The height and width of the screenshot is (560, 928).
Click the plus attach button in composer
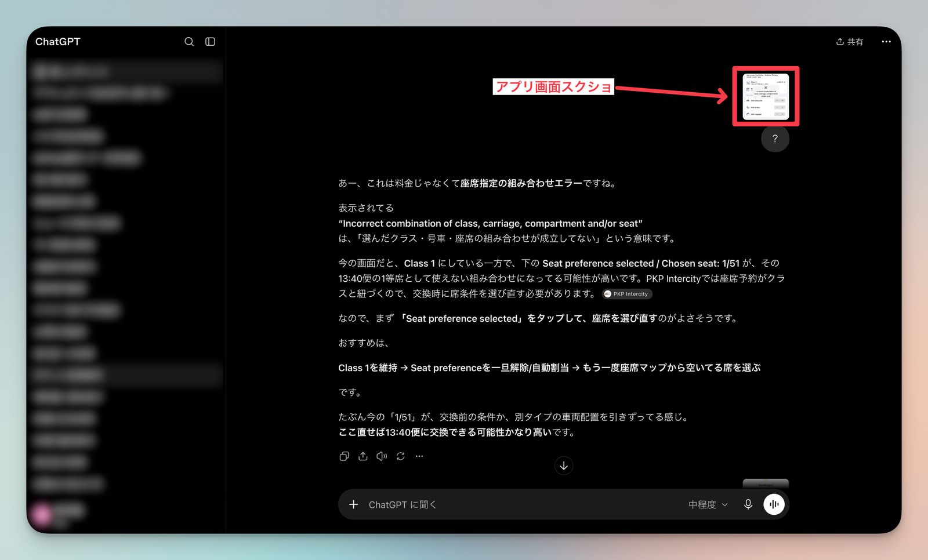click(354, 504)
